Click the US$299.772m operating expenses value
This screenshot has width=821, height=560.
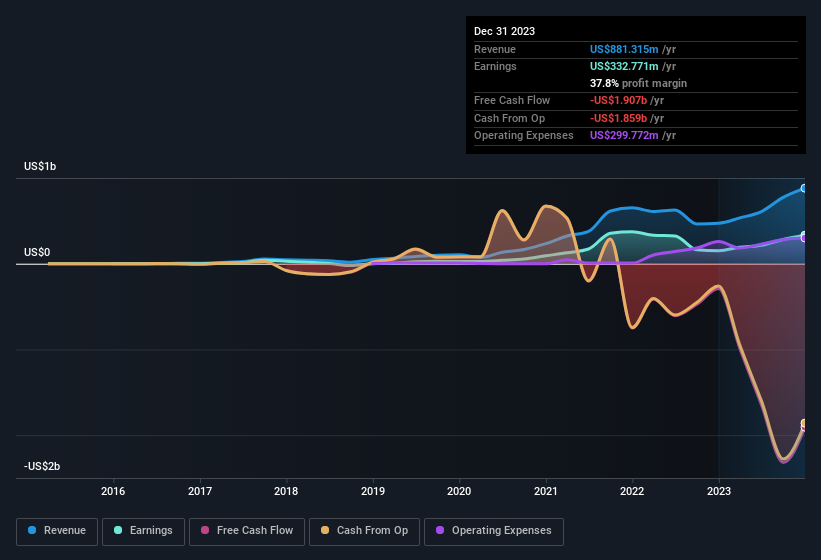pos(624,136)
